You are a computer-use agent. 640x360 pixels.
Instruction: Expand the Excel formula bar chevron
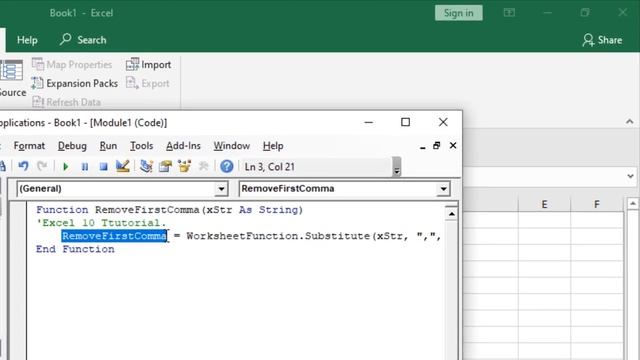coord(630,177)
